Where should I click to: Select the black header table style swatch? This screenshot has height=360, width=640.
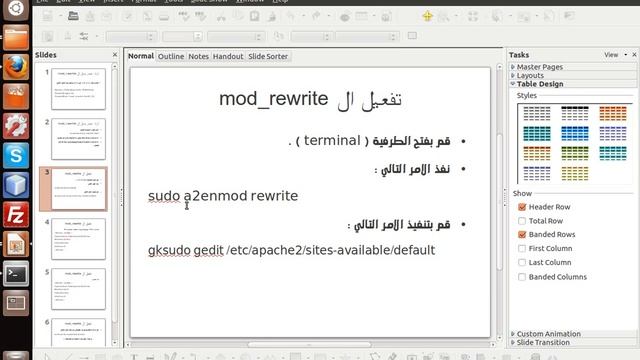(575, 113)
